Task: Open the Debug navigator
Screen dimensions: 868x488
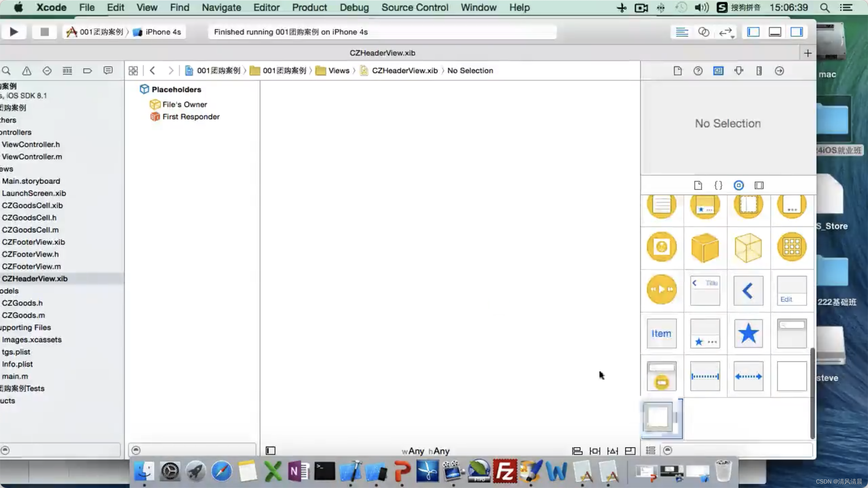Action: 67,70
